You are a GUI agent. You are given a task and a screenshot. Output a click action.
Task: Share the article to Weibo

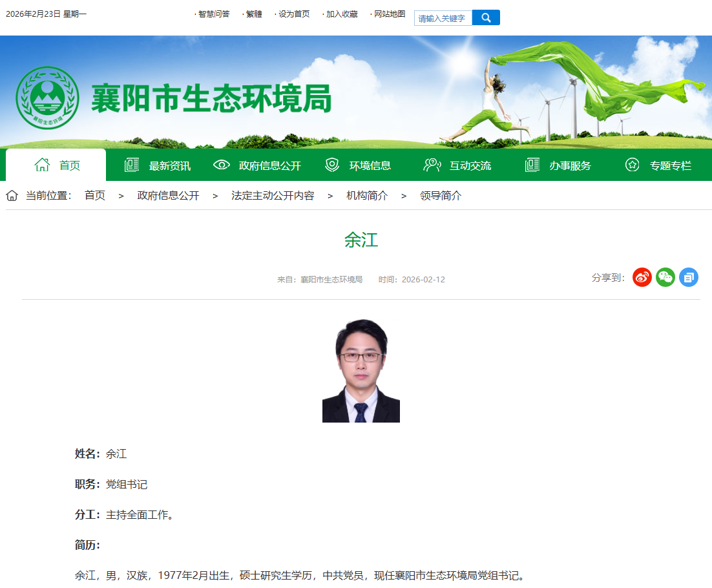tap(642, 277)
